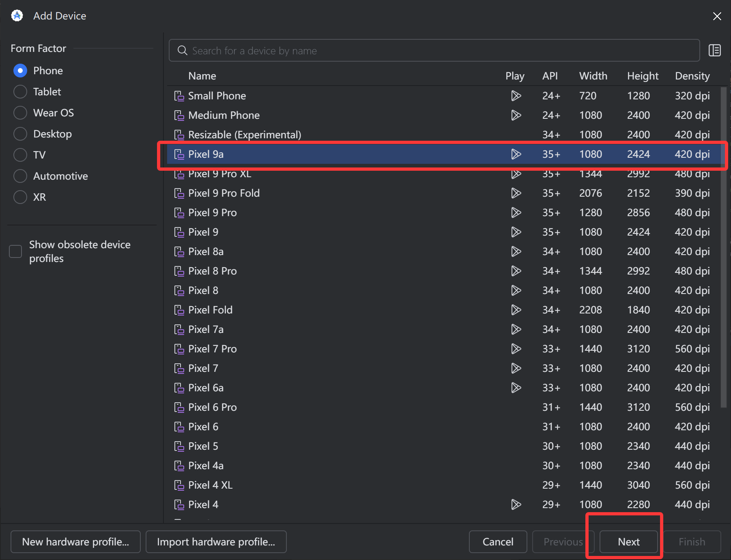Select the Desktop form factor
Viewport: 731px width, 560px height.
coord(20,134)
